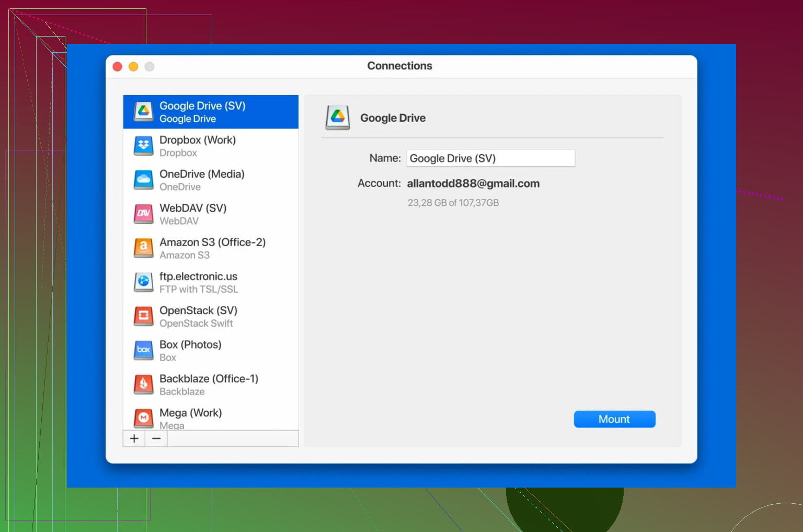Mount the Google Drive connection

[x=614, y=419]
